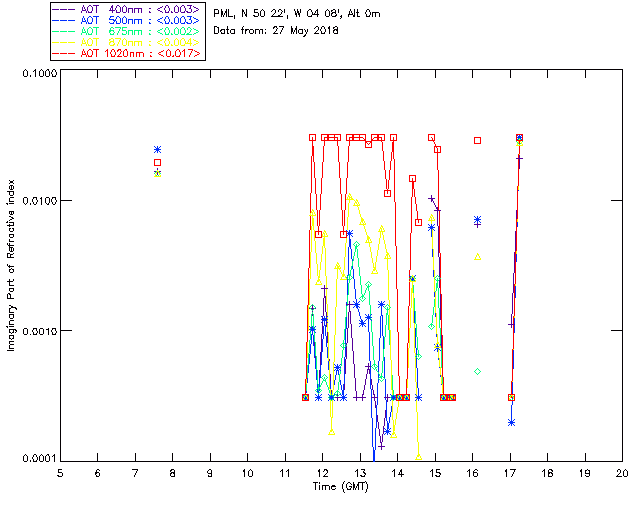
Task: Click the x-axis tick label 7
Action: [x=135, y=473]
